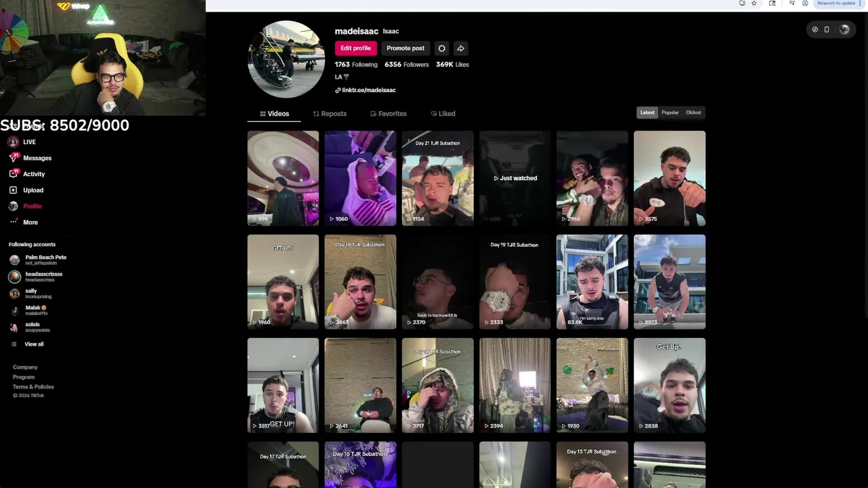The width and height of the screenshot is (868, 488).
Task: Open the Activity notifications icon
Action: pos(13,174)
